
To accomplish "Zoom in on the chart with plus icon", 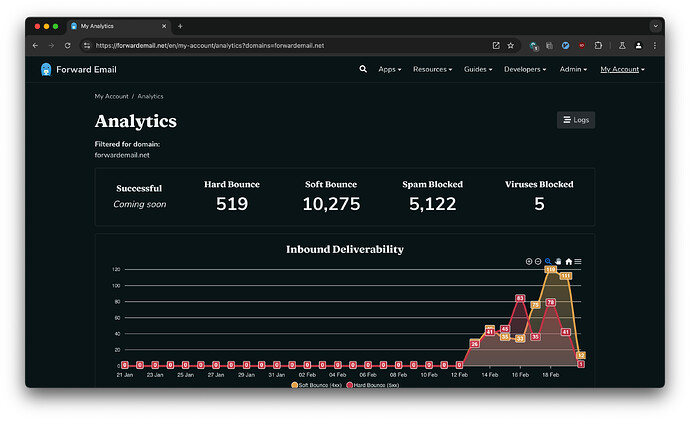I will click(x=529, y=262).
